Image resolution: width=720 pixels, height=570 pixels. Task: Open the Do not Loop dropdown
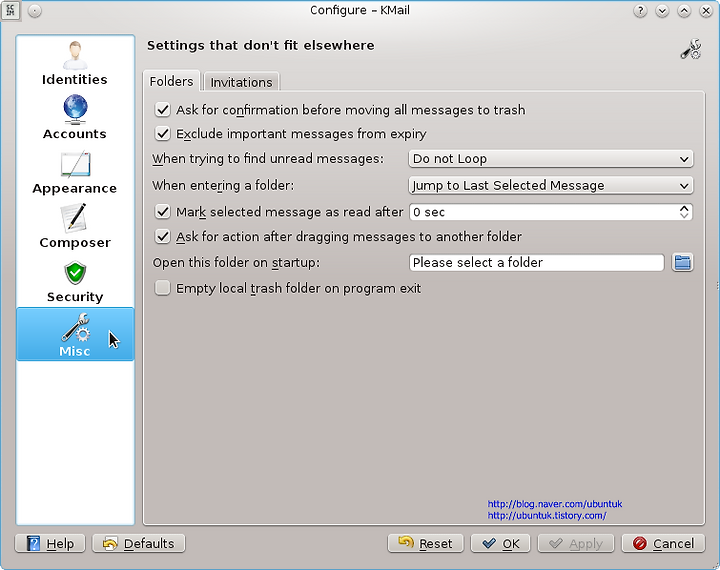pyautogui.click(x=551, y=158)
